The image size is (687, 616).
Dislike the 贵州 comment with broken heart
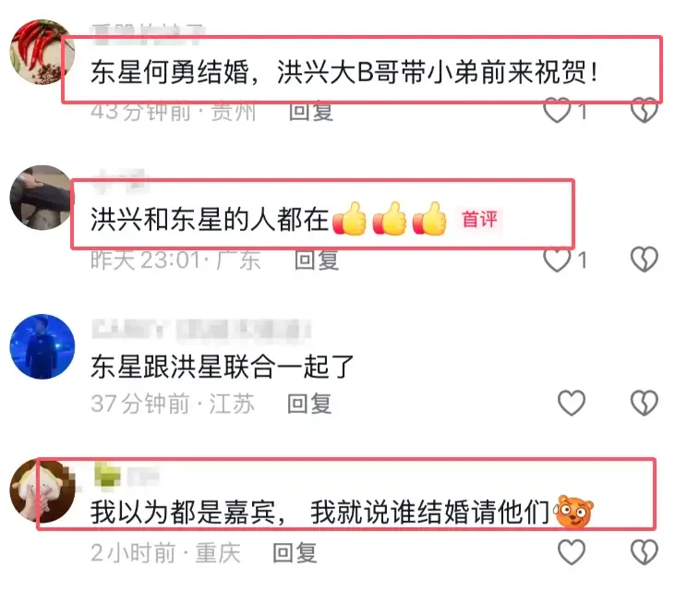click(645, 111)
